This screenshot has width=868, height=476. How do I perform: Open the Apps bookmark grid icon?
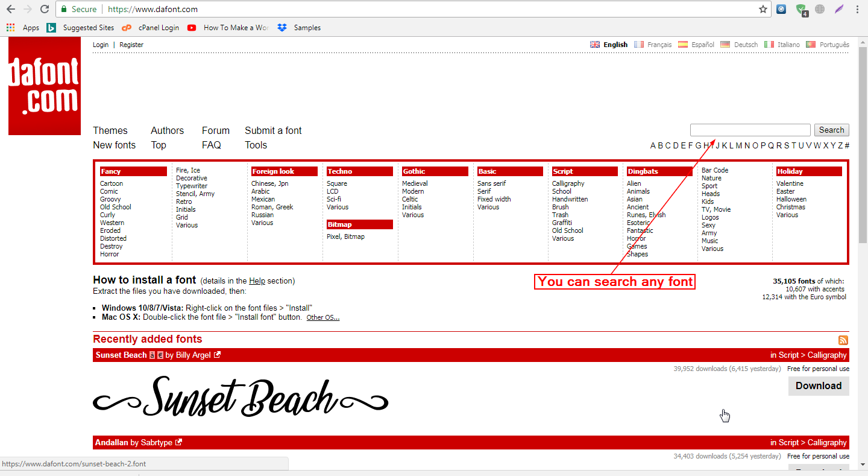[10, 27]
